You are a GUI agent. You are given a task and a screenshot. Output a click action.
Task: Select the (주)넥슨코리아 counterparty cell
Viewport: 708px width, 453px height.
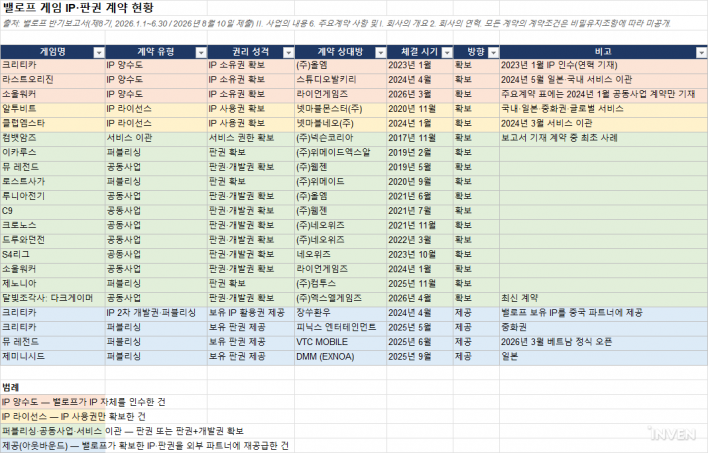pos(340,138)
